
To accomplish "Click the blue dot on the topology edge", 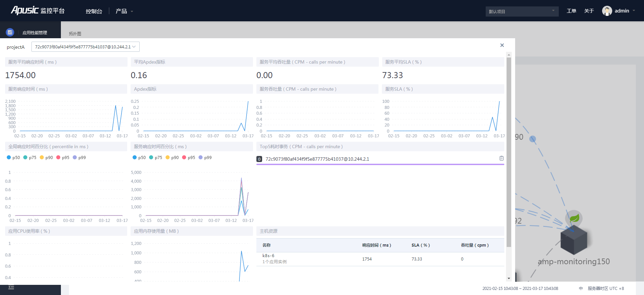I will point(532,139).
